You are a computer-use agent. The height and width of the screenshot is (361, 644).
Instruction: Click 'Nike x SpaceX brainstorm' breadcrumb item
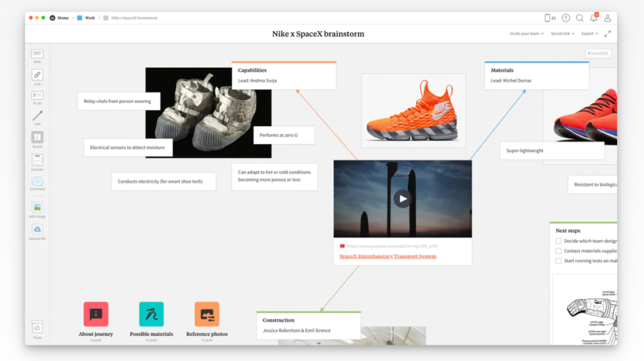(x=134, y=18)
